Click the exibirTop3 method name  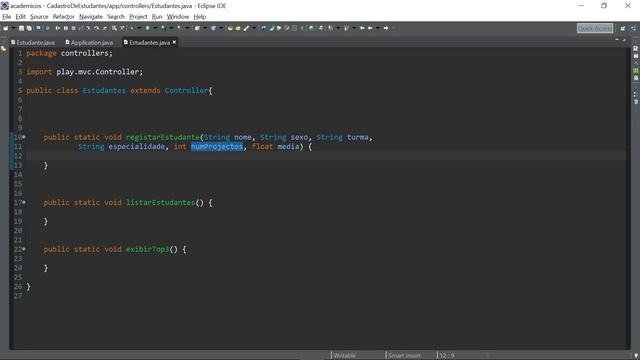[147, 249]
